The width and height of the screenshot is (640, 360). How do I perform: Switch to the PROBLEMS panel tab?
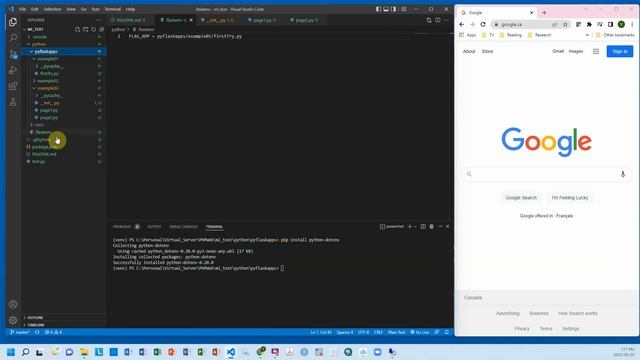(122, 227)
